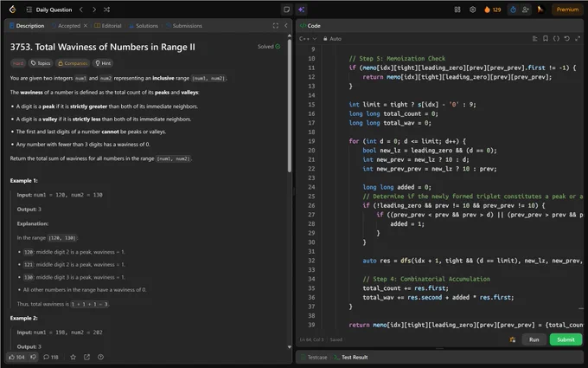The width and height of the screenshot is (588, 368).
Task: Switch to the Submissions tab
Action: click(x=183, y=26)
